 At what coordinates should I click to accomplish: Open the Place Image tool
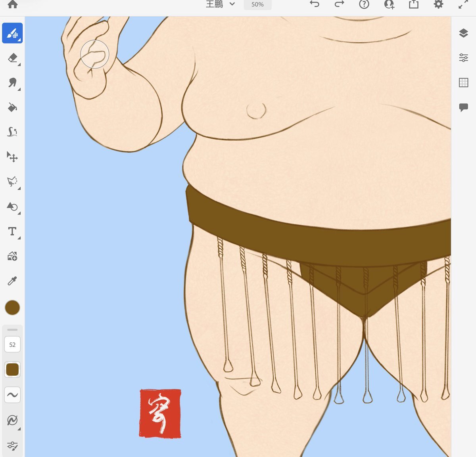[x=12, y=256]
